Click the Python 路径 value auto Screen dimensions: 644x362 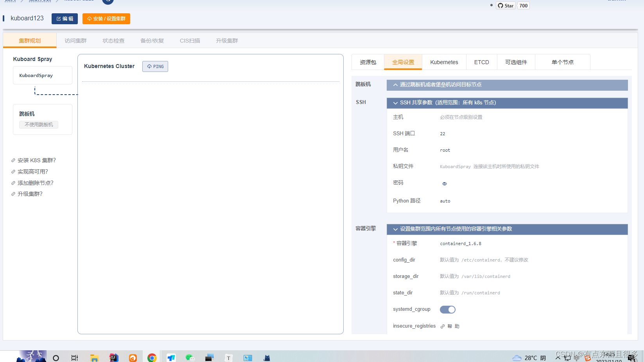445,201
